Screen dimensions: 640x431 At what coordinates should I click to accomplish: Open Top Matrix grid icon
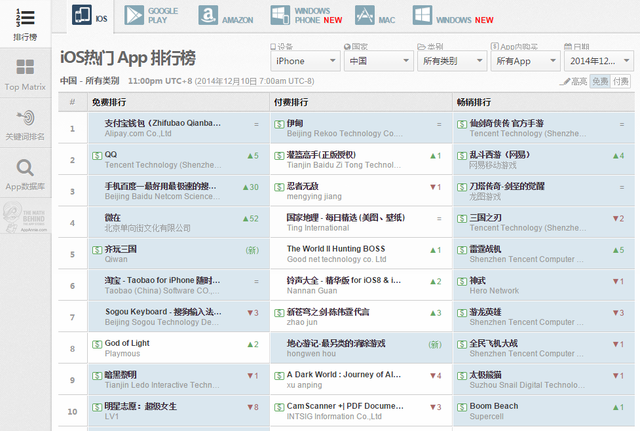click(25, 67)
